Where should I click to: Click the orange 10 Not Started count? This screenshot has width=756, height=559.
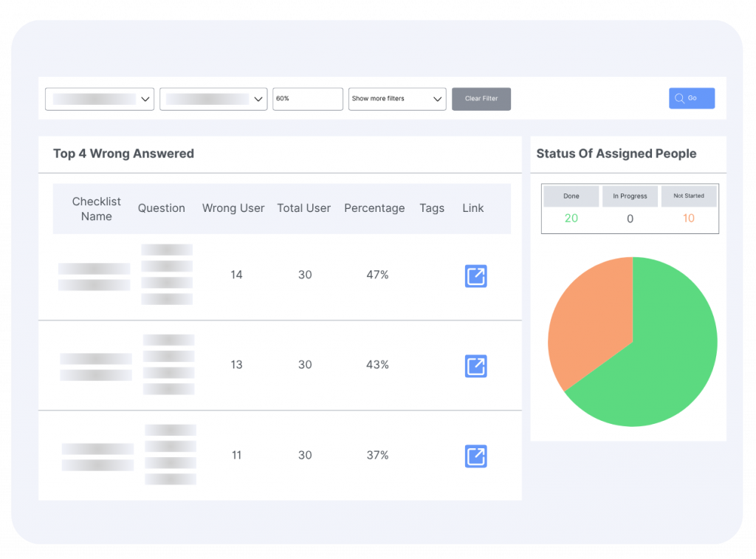click(x=688, y=219)
